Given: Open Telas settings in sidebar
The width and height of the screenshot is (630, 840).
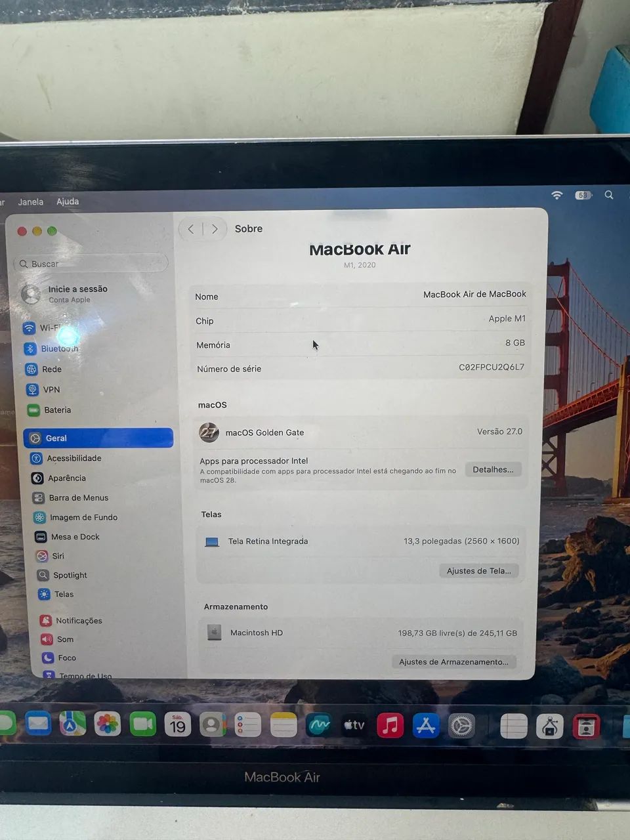Looking at the screenshot, I should (x=56, y=594).
